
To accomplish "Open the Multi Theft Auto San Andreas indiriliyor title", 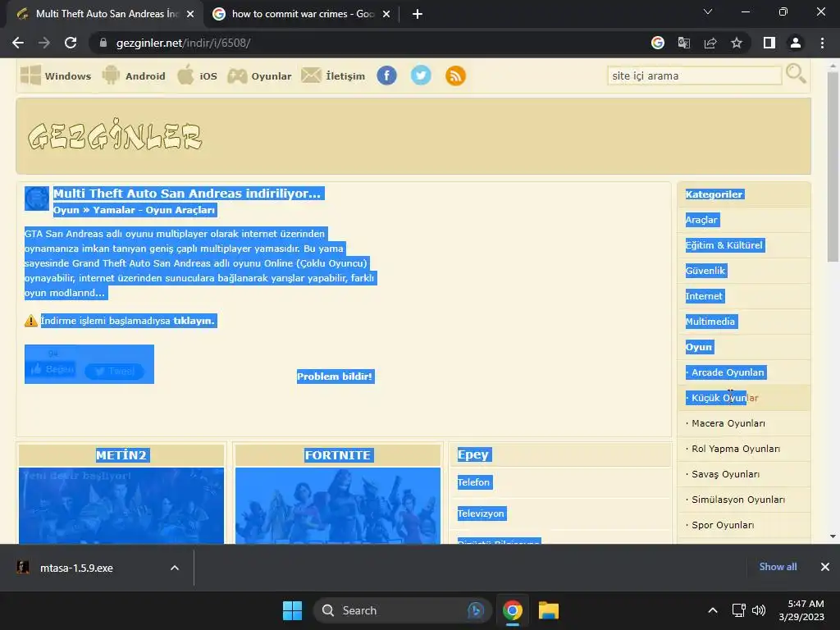I will tap(188, 194).
